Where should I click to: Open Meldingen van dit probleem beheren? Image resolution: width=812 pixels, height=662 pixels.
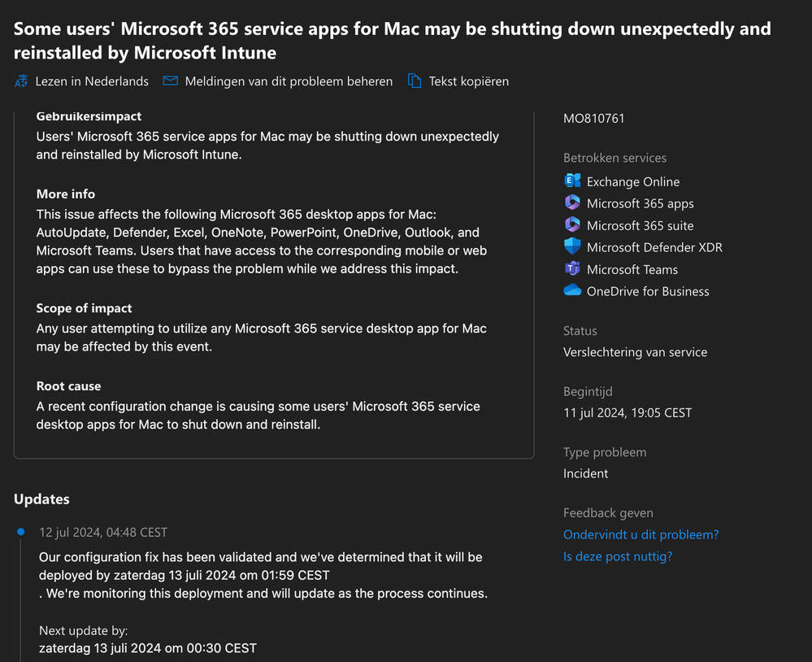point(289,81)
